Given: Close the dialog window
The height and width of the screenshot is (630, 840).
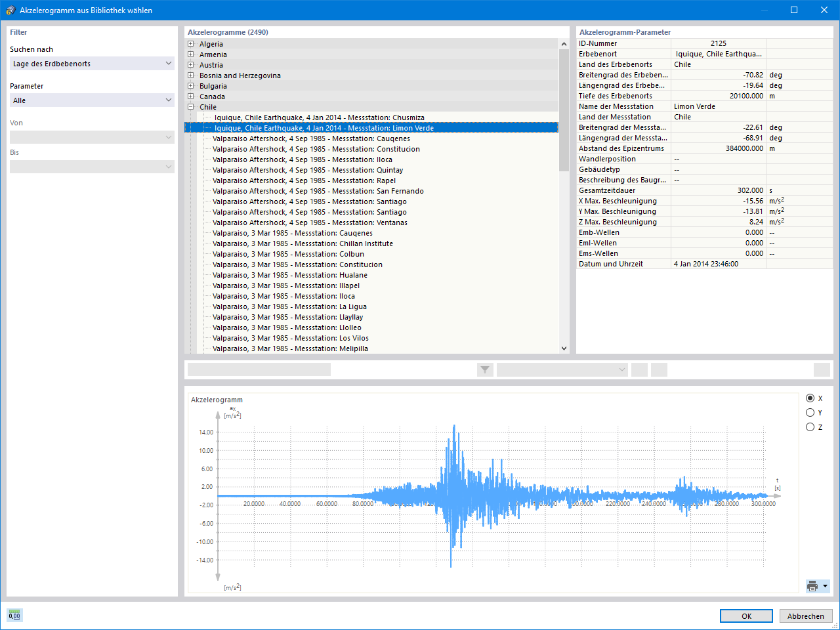Looking at the screenshot, I should coord(824,10).
